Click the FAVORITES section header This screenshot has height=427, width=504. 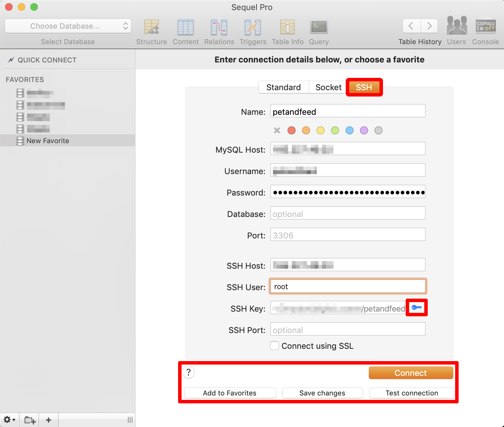tap(25, 79)
